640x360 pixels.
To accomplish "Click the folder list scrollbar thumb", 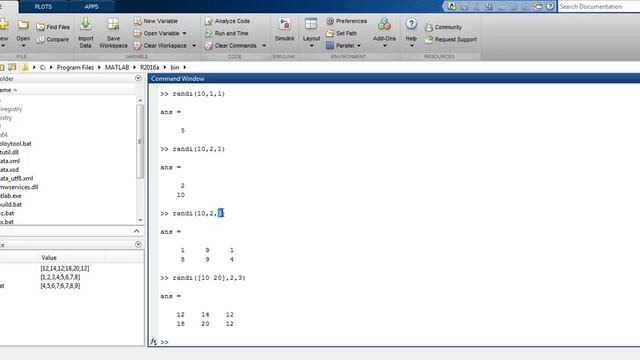I will 140,141.
